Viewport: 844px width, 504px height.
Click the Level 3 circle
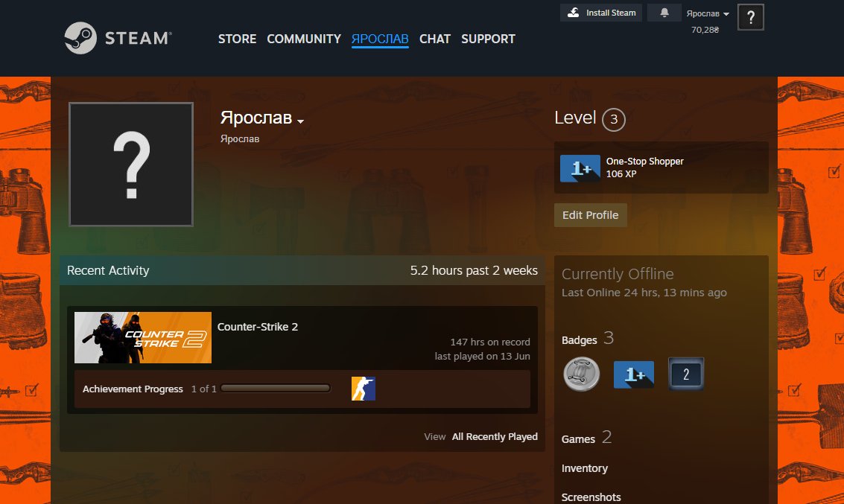(614, 119)
